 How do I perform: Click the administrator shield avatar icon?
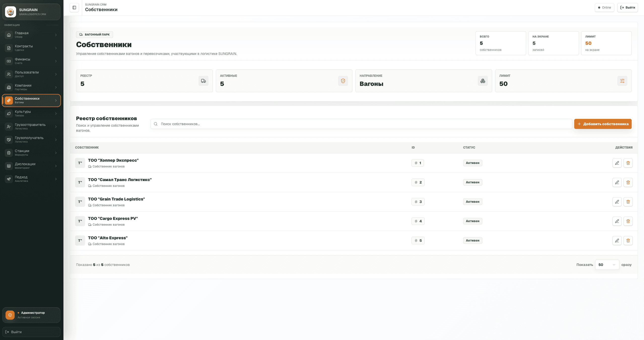click(10, 315)
